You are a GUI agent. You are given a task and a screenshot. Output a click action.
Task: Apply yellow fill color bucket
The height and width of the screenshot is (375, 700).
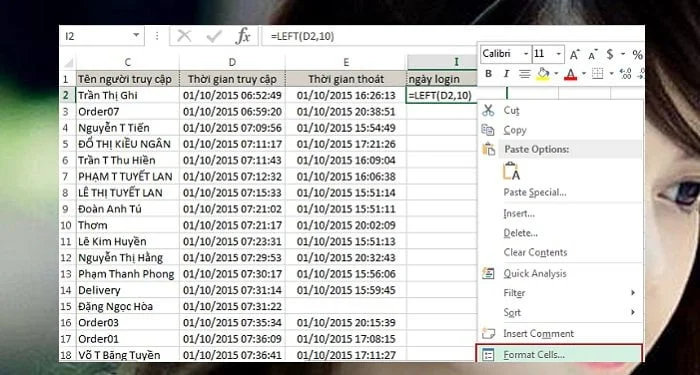pyautogui.click(x=543, y=74)
